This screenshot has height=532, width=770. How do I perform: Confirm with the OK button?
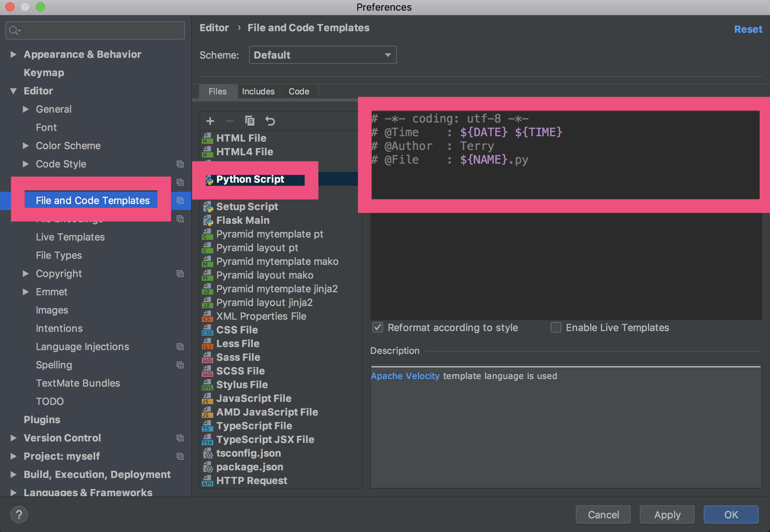731,514
